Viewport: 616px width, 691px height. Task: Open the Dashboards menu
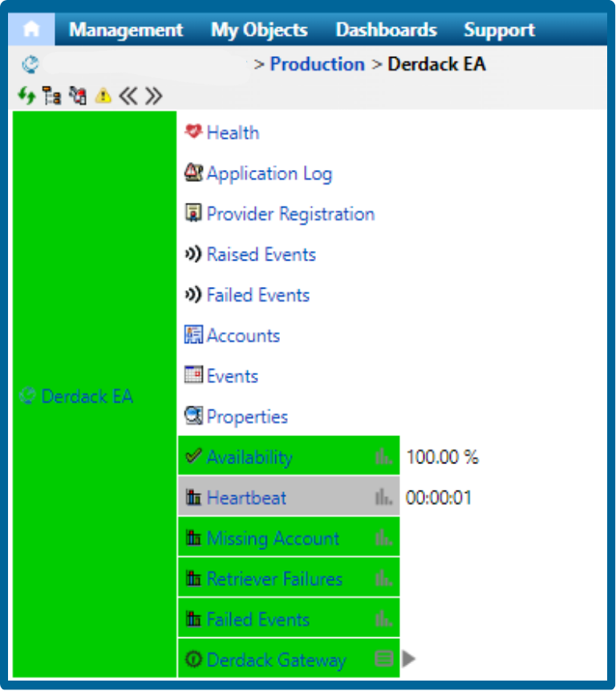pyautogui.click(x=386, y=30)
